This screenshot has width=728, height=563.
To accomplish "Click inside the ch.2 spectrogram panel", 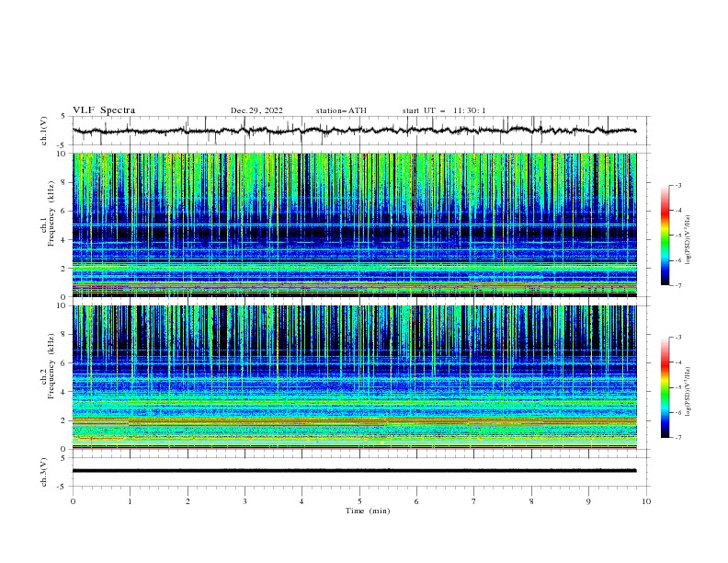I will point(355,377).
